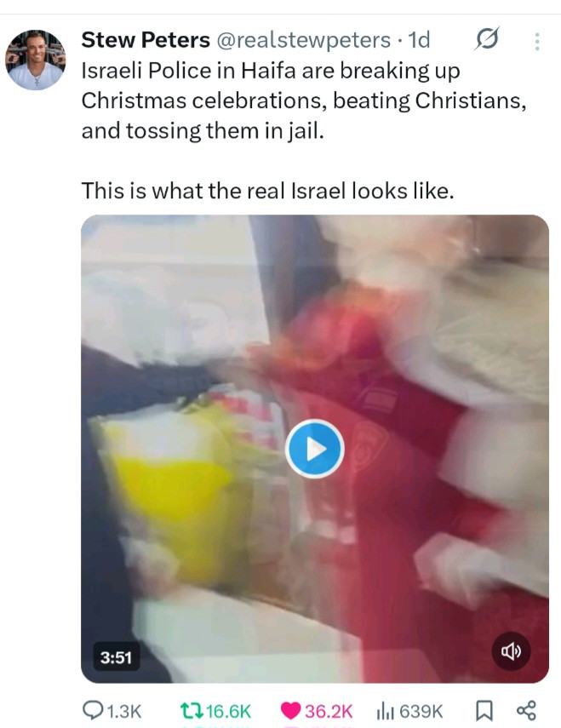Open Stew Peters' profile picture
561x728 pixels.
pyautogui.click(x=35, y=60)
